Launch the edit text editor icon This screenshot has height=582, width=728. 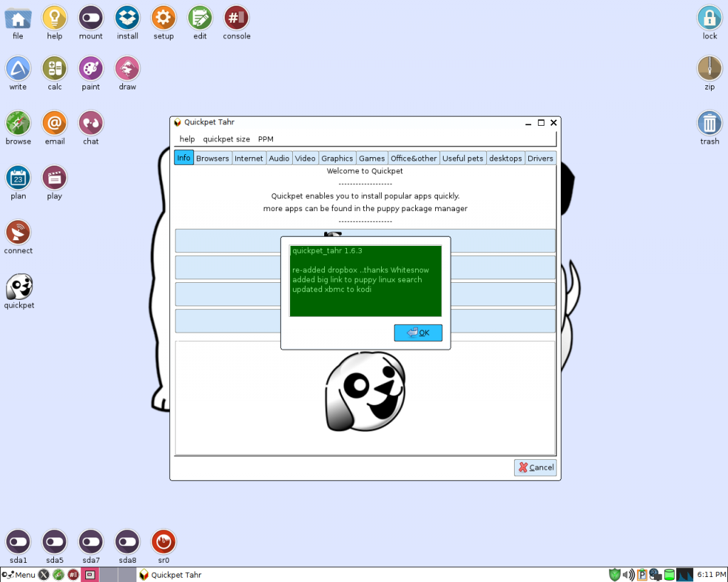[x=200, y=18]
